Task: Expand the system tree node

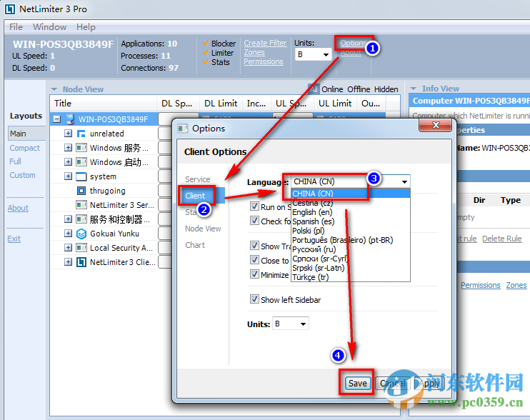Action: pyautogui.click(x=68, y=176)
